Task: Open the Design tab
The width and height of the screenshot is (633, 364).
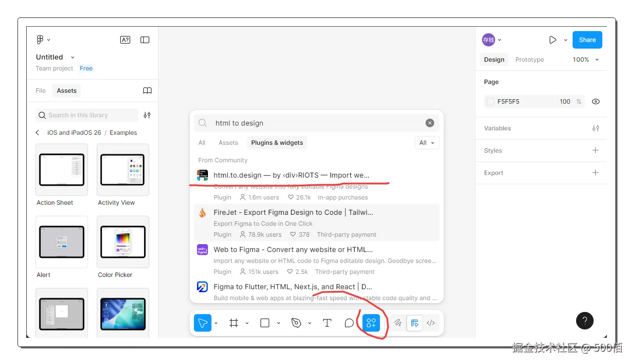Action: 494,59
